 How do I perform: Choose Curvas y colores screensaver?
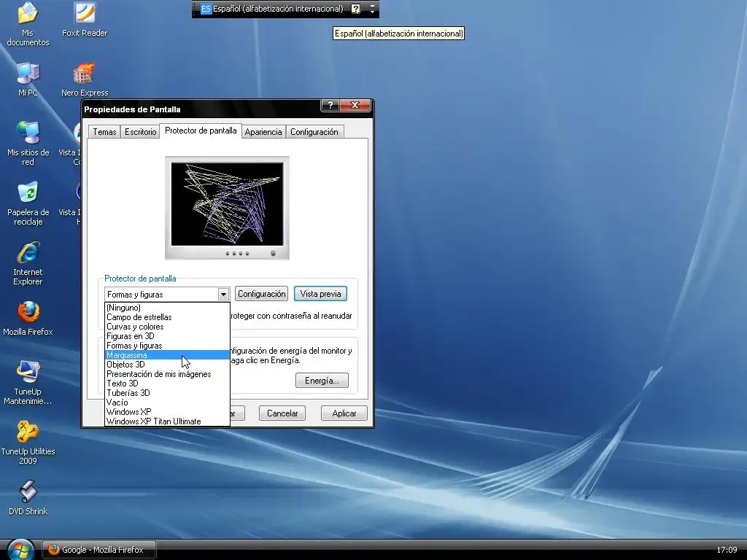(167, 327)
